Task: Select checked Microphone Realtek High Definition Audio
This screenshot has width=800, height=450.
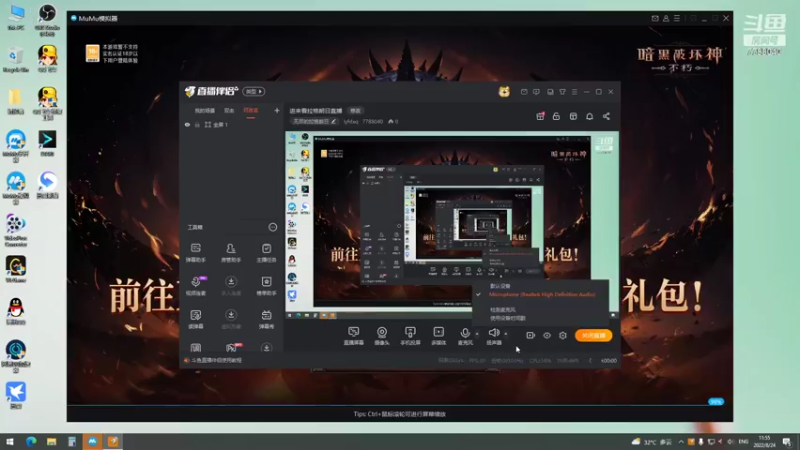Action: coord(541,294)
